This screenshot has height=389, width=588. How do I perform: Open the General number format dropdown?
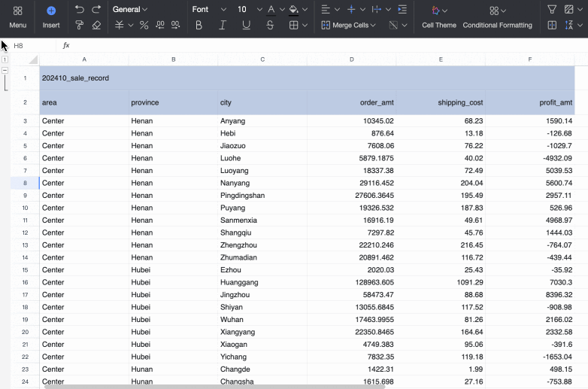click(x=130, y=10)
